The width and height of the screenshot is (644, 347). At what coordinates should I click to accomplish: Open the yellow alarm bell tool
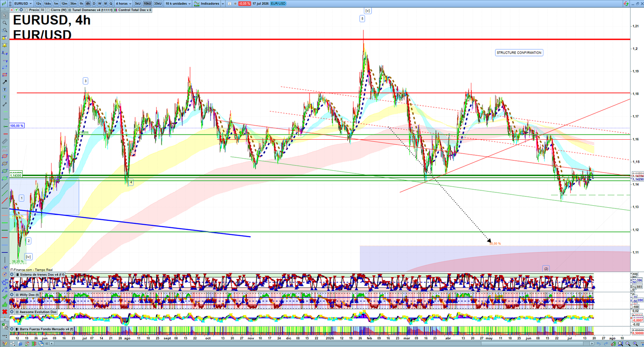tap(4, 45)
